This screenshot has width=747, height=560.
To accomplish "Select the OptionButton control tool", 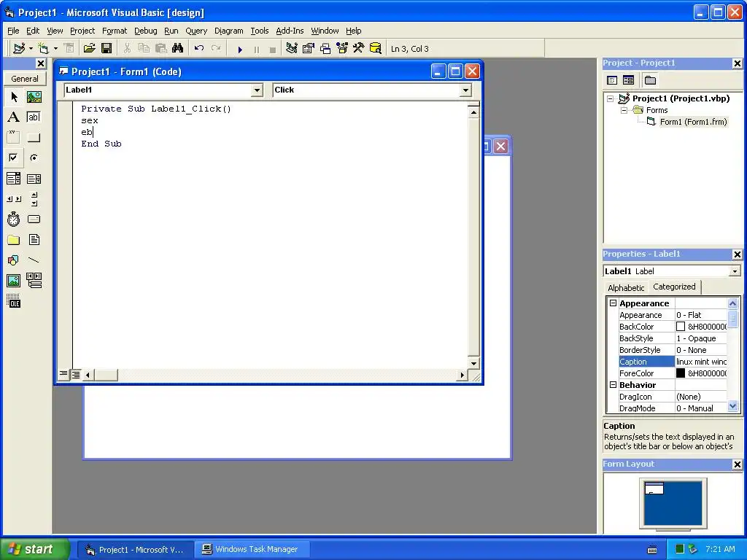I will pos(34,157).
